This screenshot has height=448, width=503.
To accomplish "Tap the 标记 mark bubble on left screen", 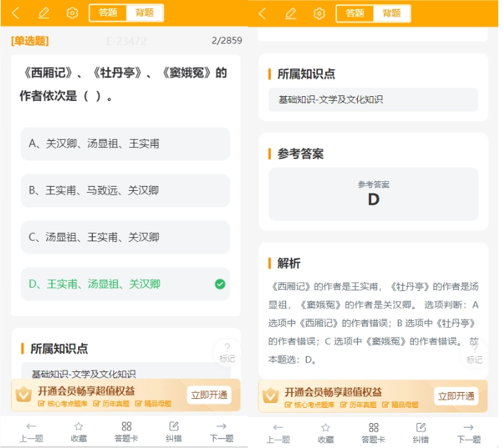I will click(227, 353).
